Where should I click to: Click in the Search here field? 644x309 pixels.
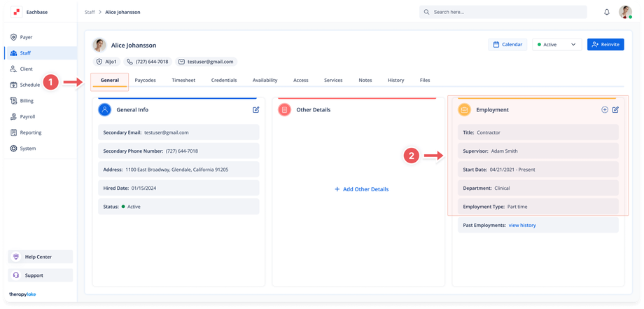503,12
